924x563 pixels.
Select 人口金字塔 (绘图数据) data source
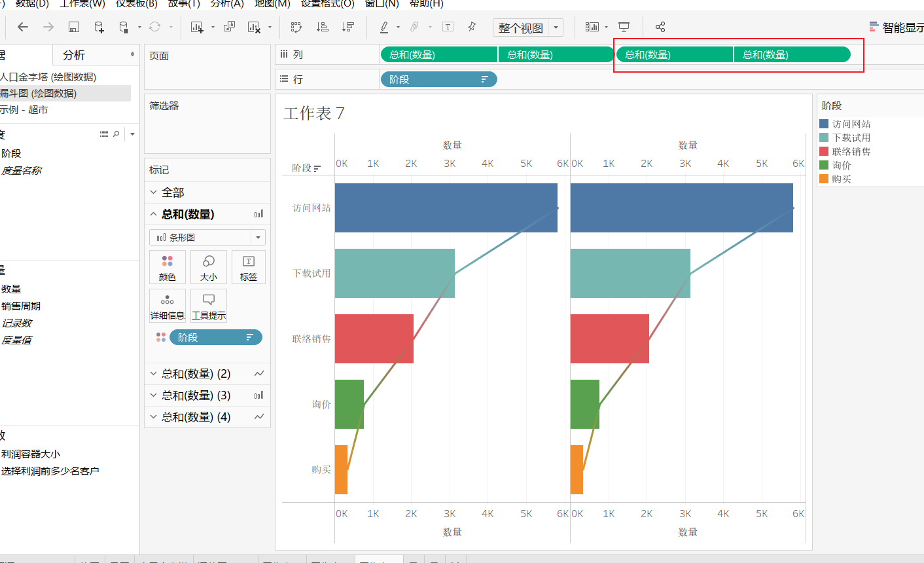point(48,77)
